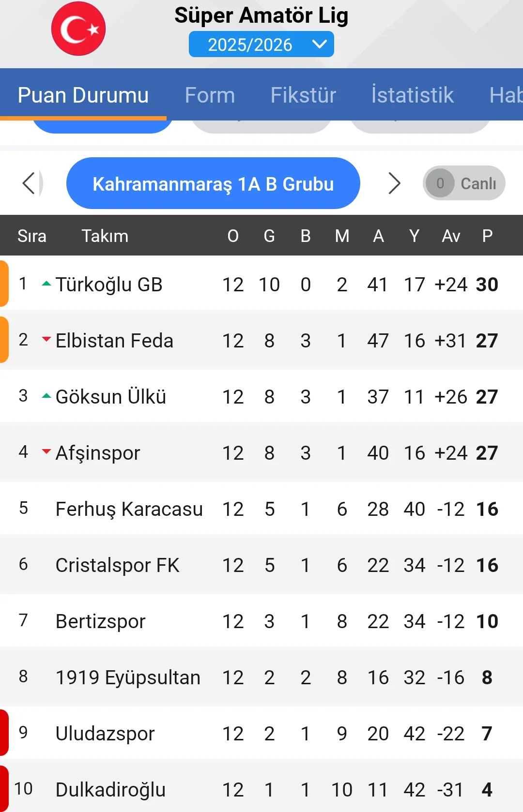Screen dimensions: 523x812
Task: Select the Puan Durumu tab
Action: coord(83,95)
